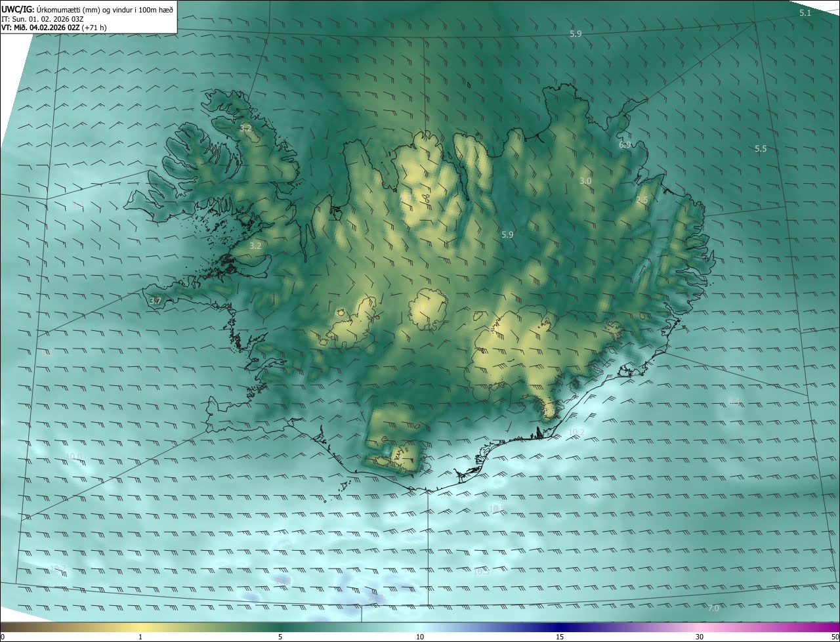Image resolution: width=840 pixels, height=642 pixels.
Task: Click the legend tick label 1
Action: pos(140,637)
